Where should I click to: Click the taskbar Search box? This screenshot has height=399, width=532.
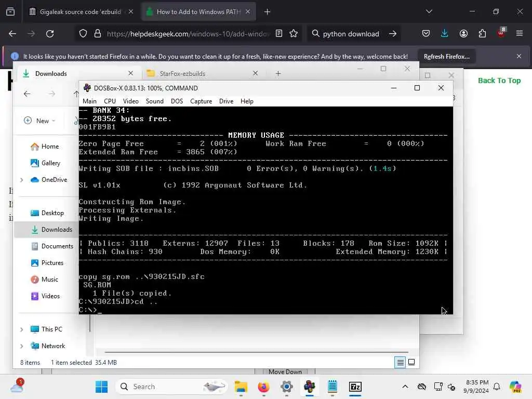[171, 387]
